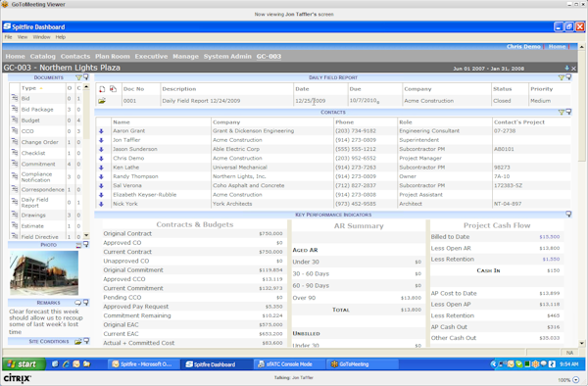Click the pin icon in Documents panel header

point(86,77)
